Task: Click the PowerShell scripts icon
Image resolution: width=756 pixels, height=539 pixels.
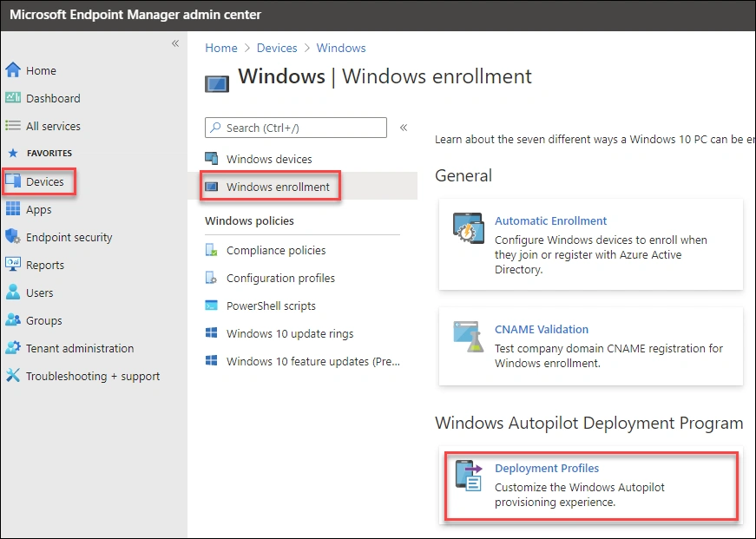Action: (211, 306)
